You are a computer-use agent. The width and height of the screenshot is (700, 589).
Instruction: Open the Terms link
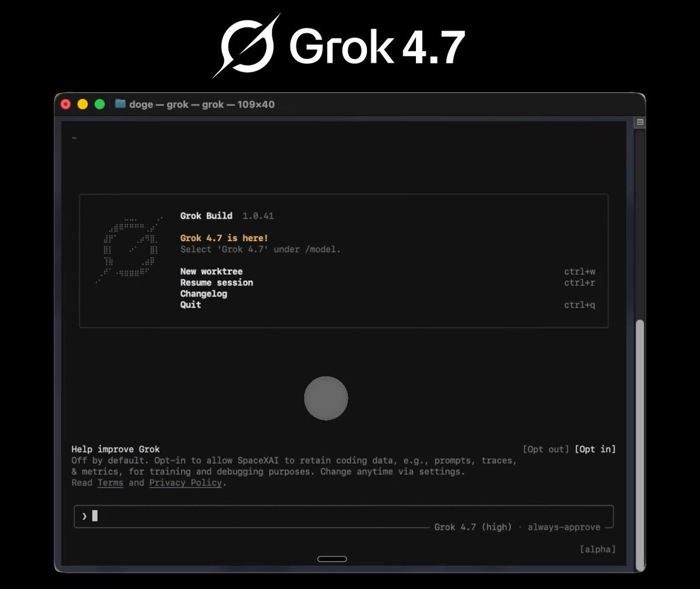coord(110,483)
